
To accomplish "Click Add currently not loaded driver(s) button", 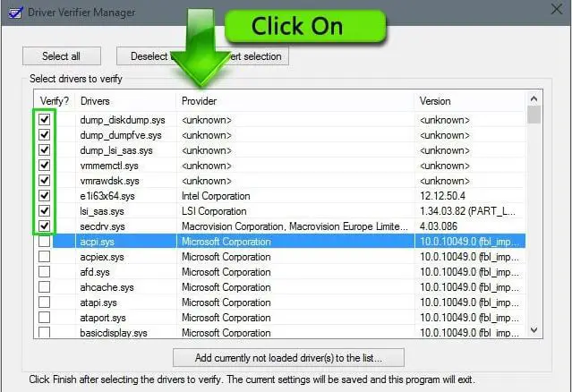I will [x=288, y=358].
